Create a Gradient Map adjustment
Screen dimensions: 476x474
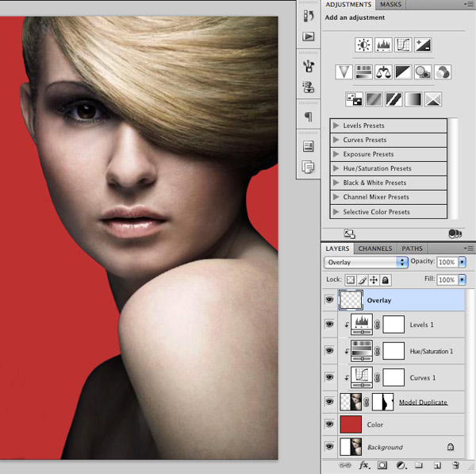(x=413, y=99)
